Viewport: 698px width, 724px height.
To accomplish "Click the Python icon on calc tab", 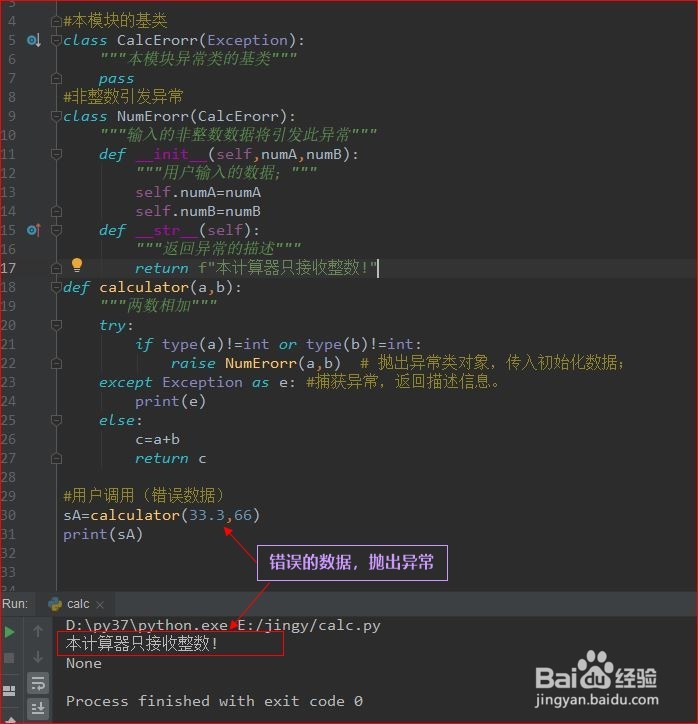I will [x=55, y=604].
